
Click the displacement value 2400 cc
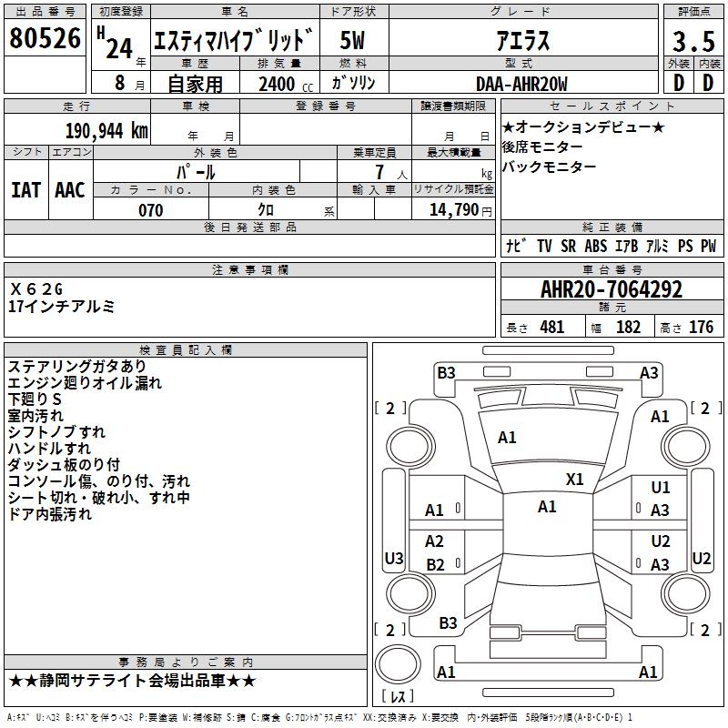(286, 85)
